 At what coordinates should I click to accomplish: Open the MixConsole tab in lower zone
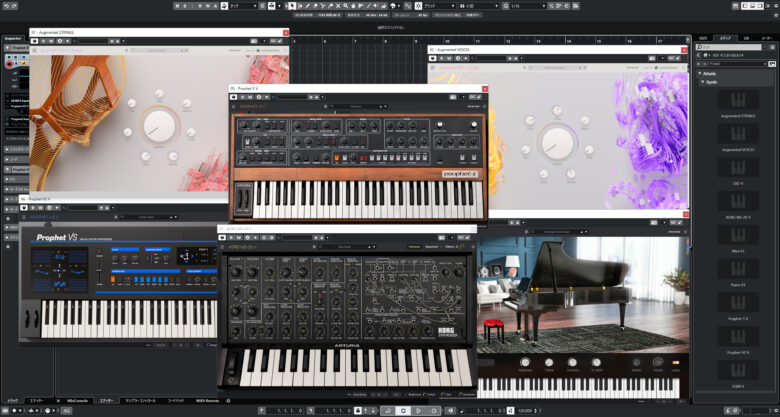point(78,400)
